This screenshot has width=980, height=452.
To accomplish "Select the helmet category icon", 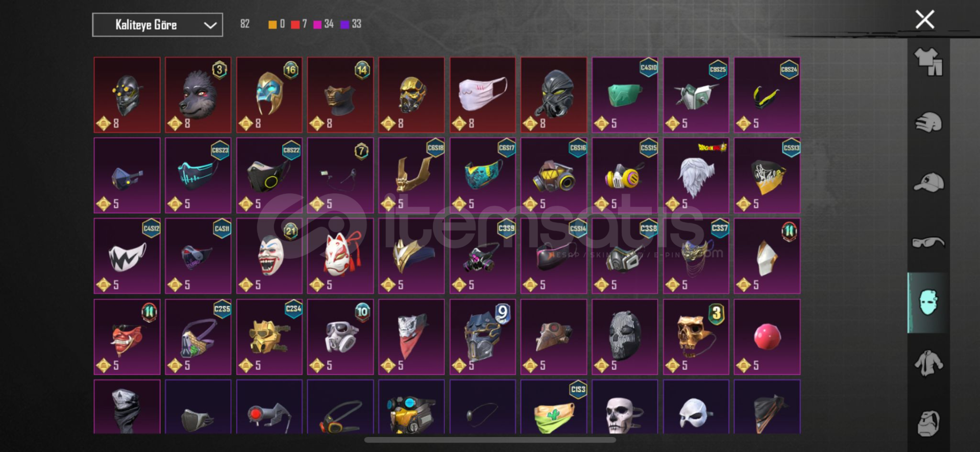I will click(x=928, y=122).
